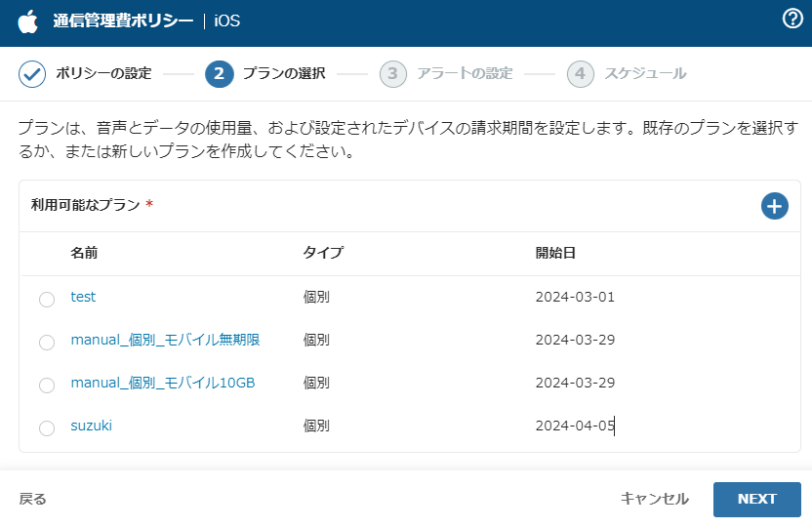Click the Apple logo in header
Image resolution: width=812 pixels, height=528 pixels.
tap(28, 21)
